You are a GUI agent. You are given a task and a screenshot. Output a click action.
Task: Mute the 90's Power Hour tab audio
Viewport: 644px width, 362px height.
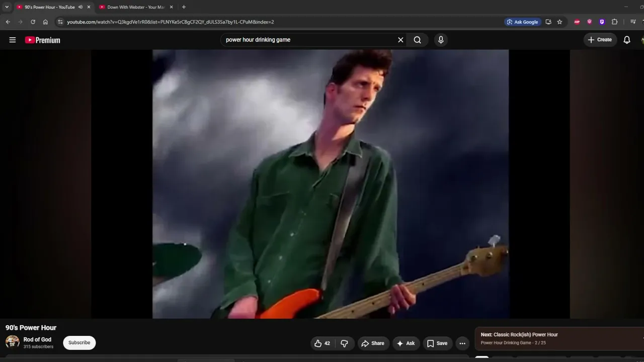click(80, 7)
